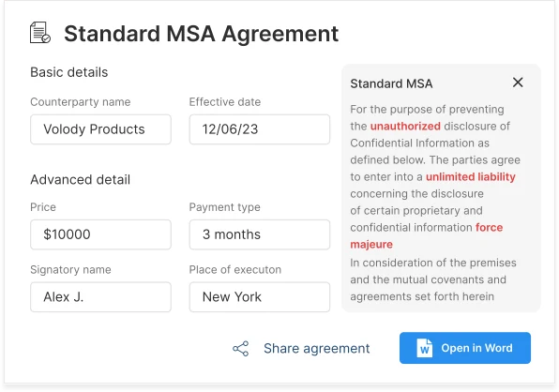Click the share icon next to Share agreement
This screenshot has height=392, width=559.
(241, 349)
